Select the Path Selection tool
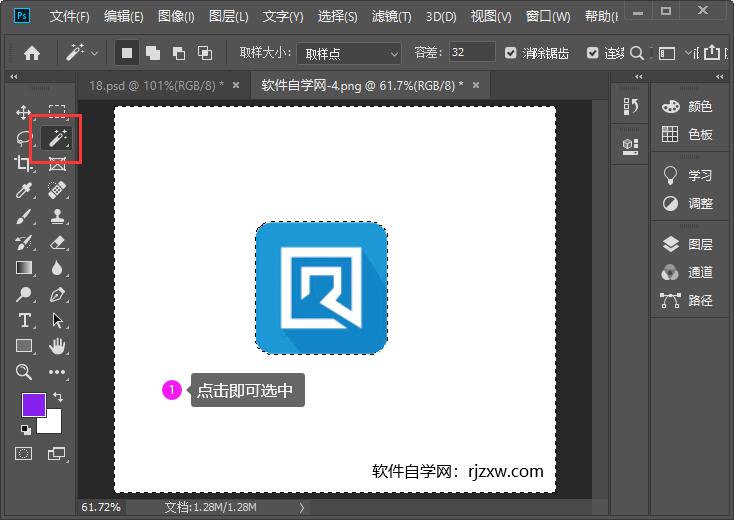Image resolution: width=734 pixels, height=520 pixels. tap(57, 321)
